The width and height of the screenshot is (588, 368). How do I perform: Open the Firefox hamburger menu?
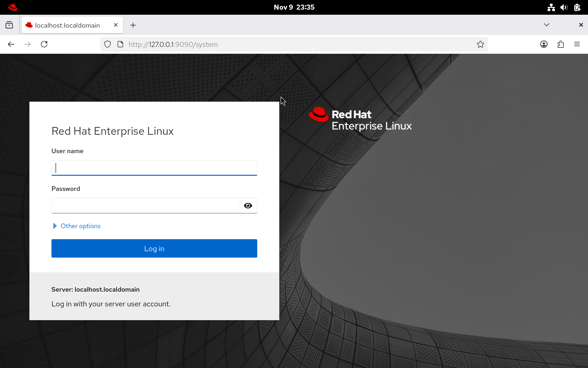pyautogui.click(x=577, y=44)
